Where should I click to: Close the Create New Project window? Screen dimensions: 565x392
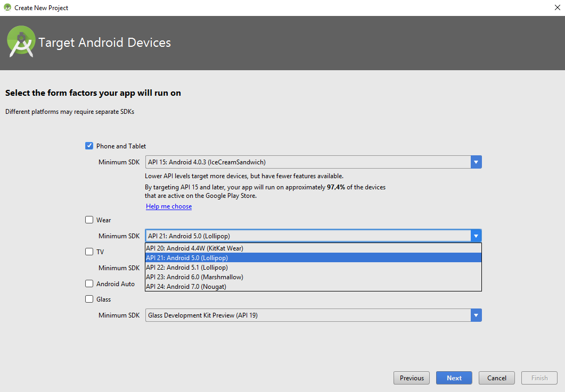coord(557,7)
